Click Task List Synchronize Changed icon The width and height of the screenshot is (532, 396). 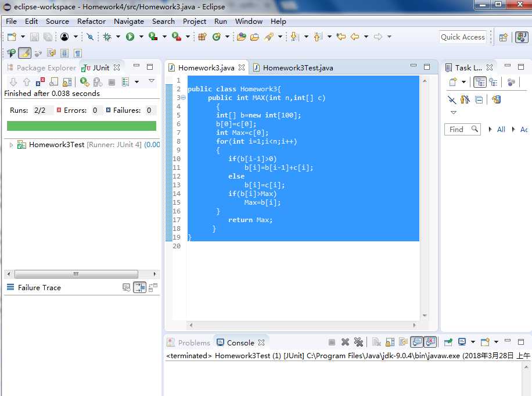pos(497,100)
